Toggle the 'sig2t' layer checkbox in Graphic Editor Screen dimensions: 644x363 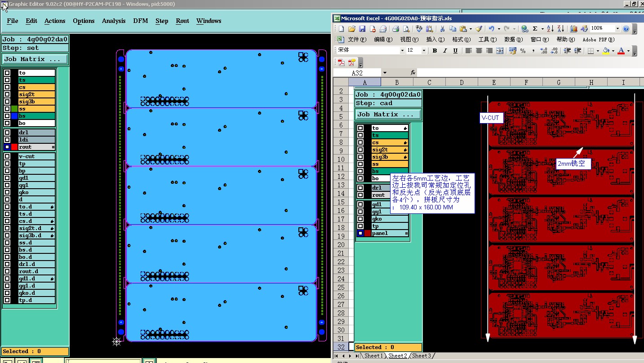[x=7, y=94]
